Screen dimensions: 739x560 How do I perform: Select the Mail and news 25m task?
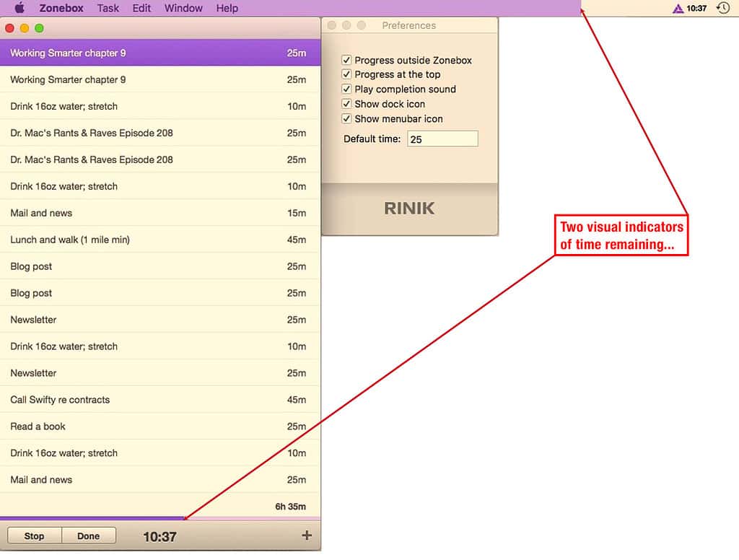pos(160,479)
